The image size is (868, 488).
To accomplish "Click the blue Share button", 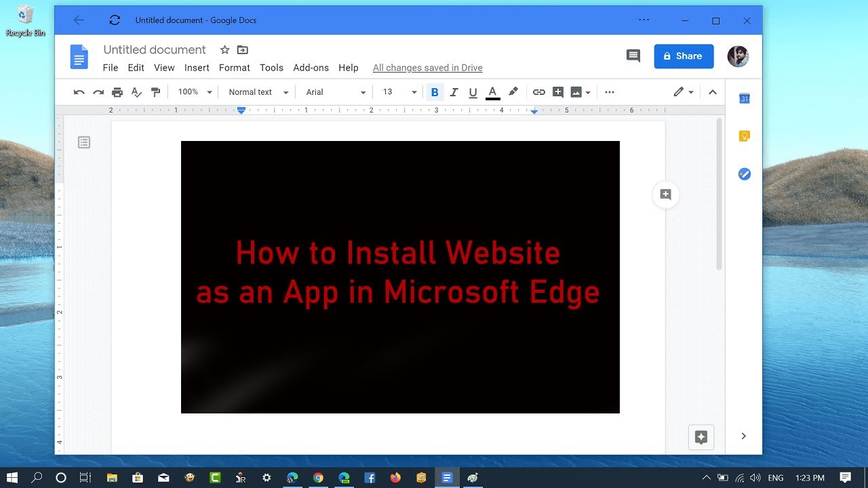I will 684,56.
